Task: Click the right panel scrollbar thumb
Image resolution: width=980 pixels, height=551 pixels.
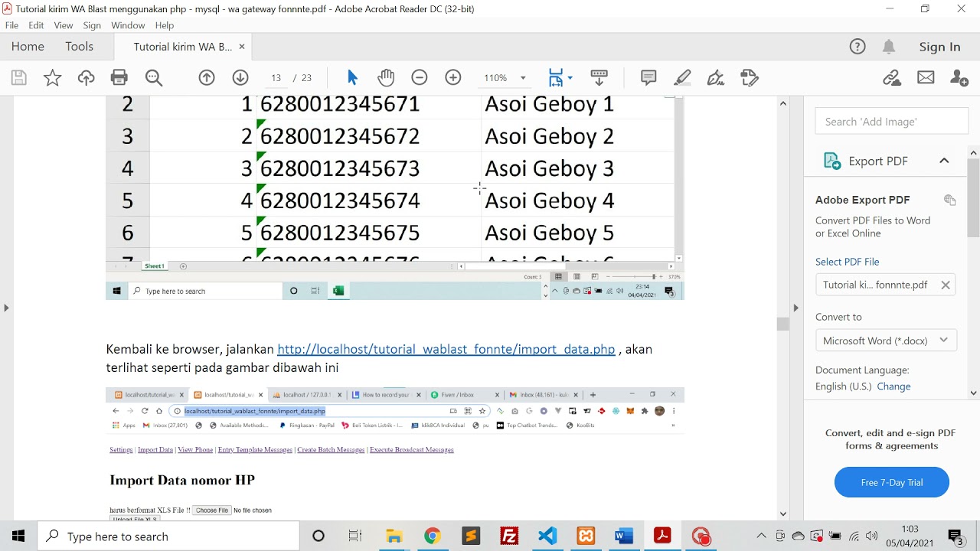Action: (x=974, y=197)
